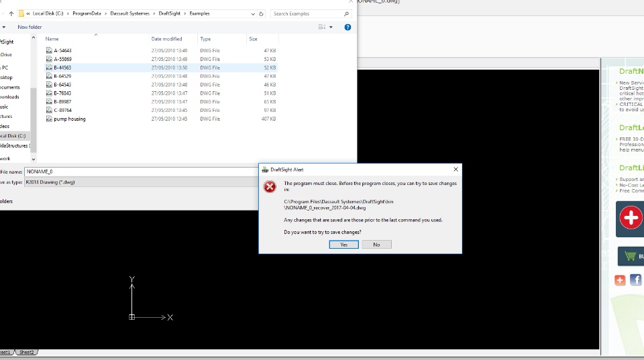Click Yes in the DraftSight Alert

coord(343,245)
